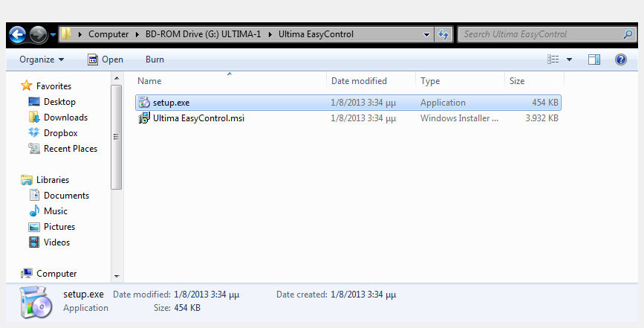Click the Forward arrow navigation button
The image size is (644, 328).
pos(39,34)
